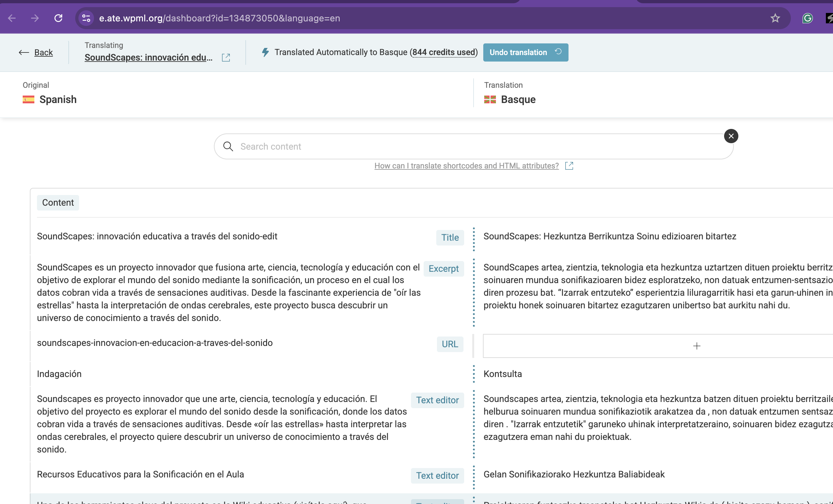Click the left arrow beside Back
The image size is (833, 504).
[24, 52]
